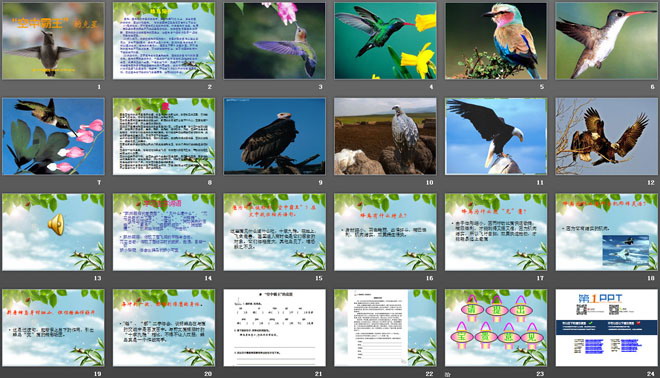
Task: Select slide 23 with the lantern characters
Action: (x=496, y=327)
